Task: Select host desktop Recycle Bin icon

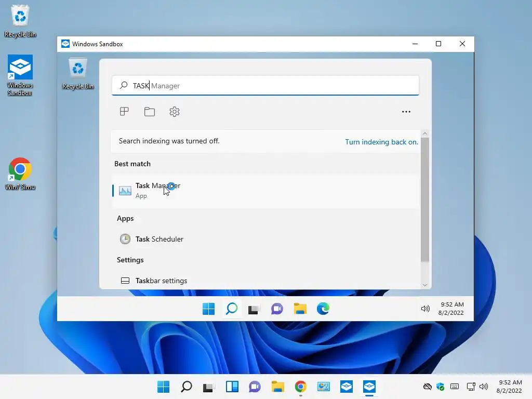Action: (20, 21)
